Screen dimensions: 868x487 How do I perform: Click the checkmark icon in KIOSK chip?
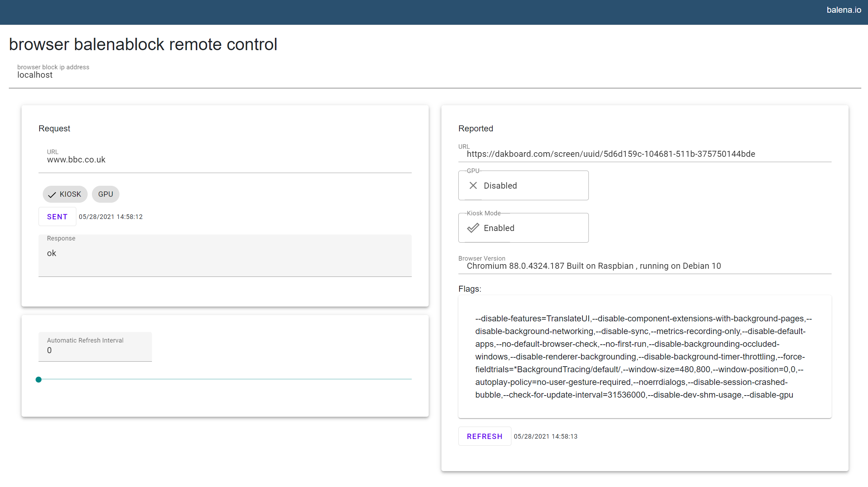click(52, 195)
